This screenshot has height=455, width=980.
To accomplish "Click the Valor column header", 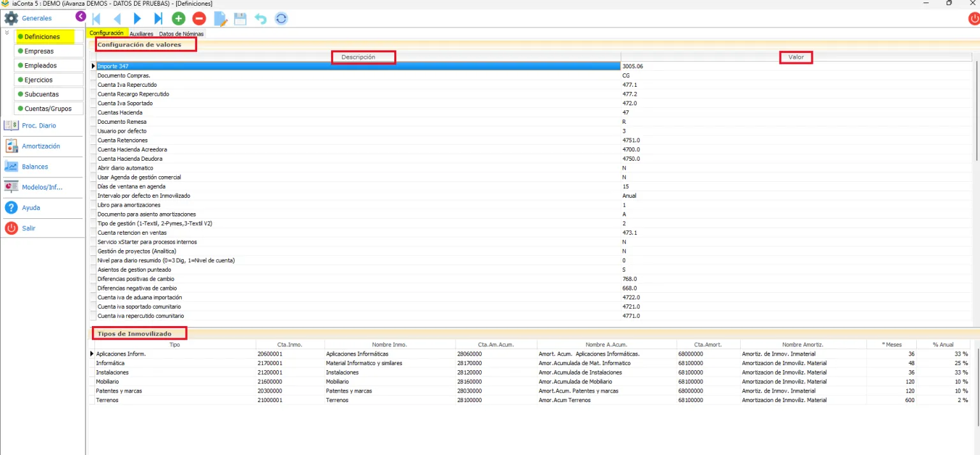I will [796, 57].
